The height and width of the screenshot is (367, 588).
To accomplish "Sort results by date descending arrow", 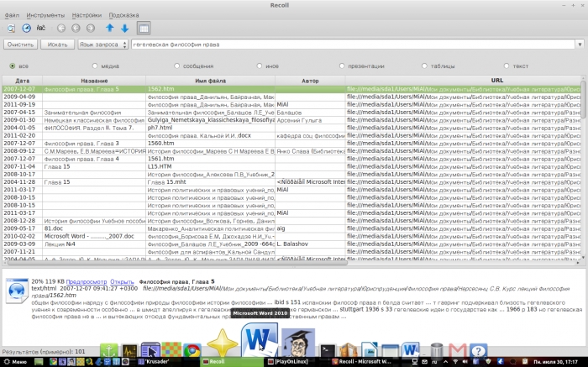I will [124, 28].
